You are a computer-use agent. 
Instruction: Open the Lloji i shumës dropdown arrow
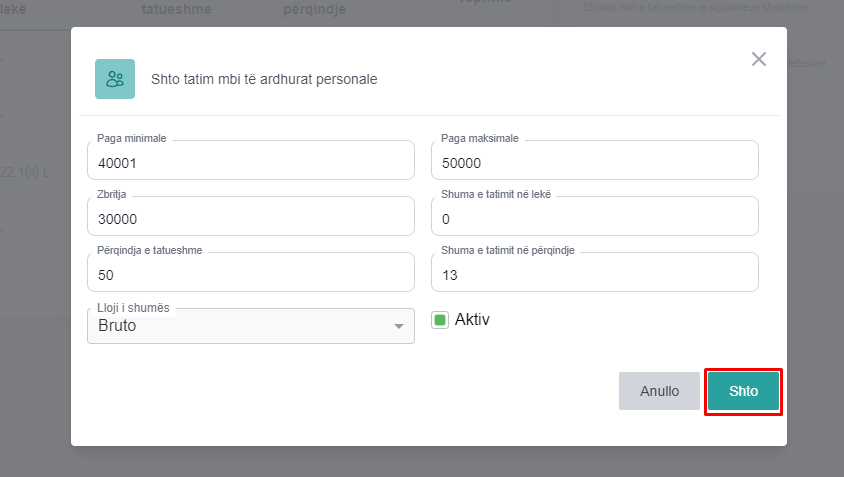tap(399, 326)
